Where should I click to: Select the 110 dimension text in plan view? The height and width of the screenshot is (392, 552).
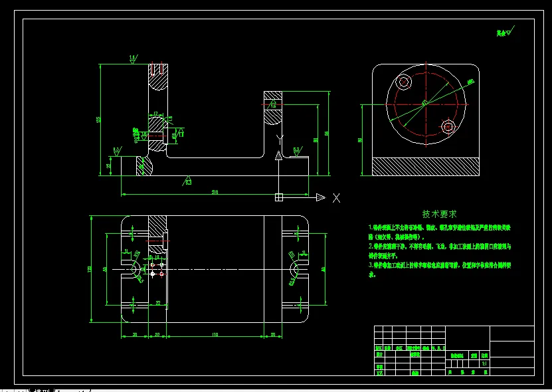click(x=215, y=334)
